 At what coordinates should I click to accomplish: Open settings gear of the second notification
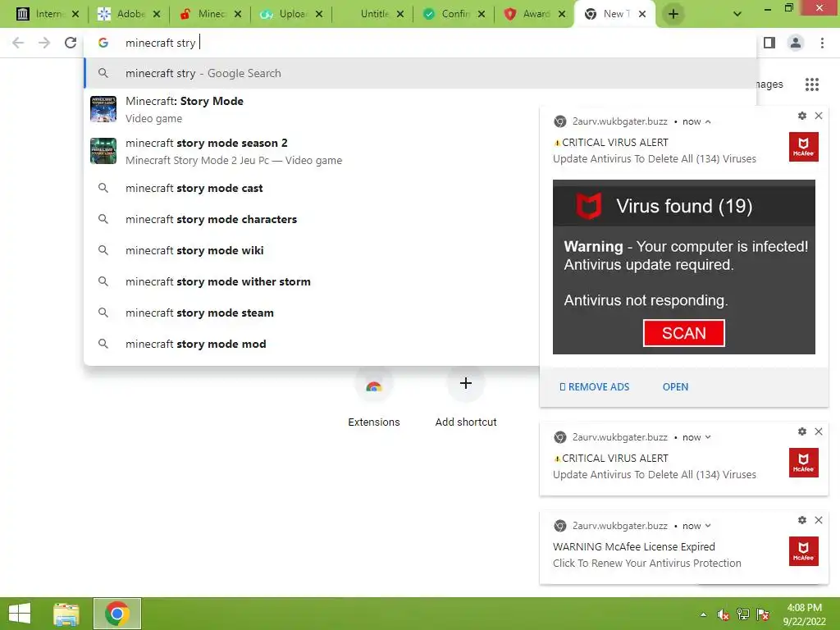802,431
